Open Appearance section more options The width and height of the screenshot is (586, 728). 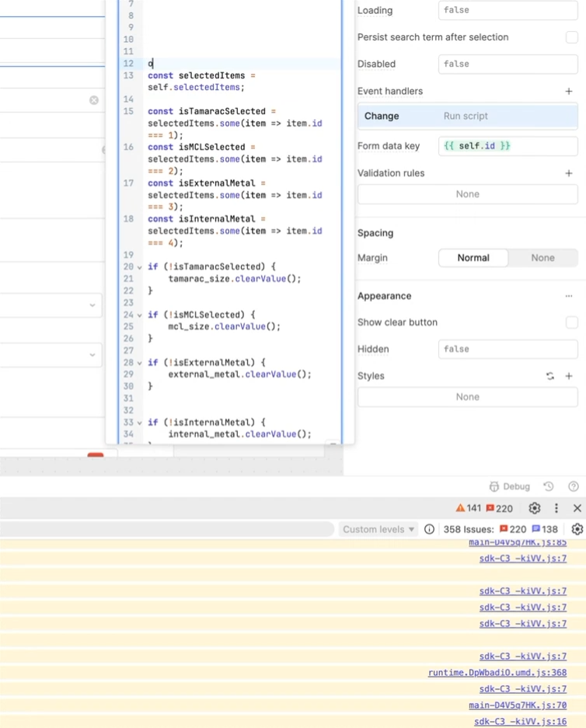[569, 296]
